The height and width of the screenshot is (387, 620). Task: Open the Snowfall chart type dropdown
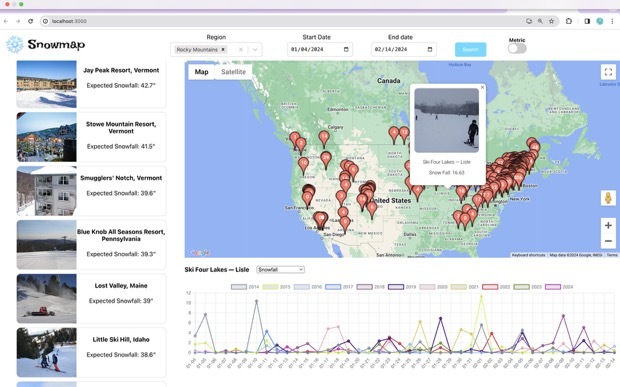(x=280, y=270)
